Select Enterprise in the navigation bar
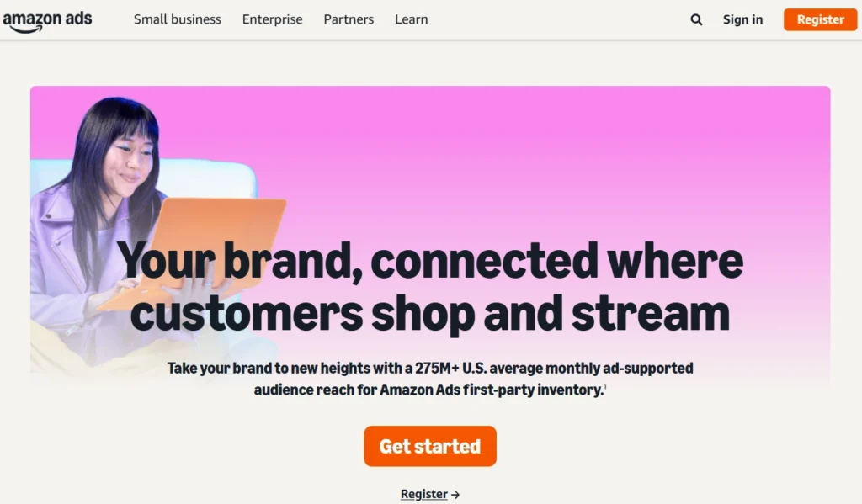The height and width of the screenshot is (504, 862). (272, 19)
